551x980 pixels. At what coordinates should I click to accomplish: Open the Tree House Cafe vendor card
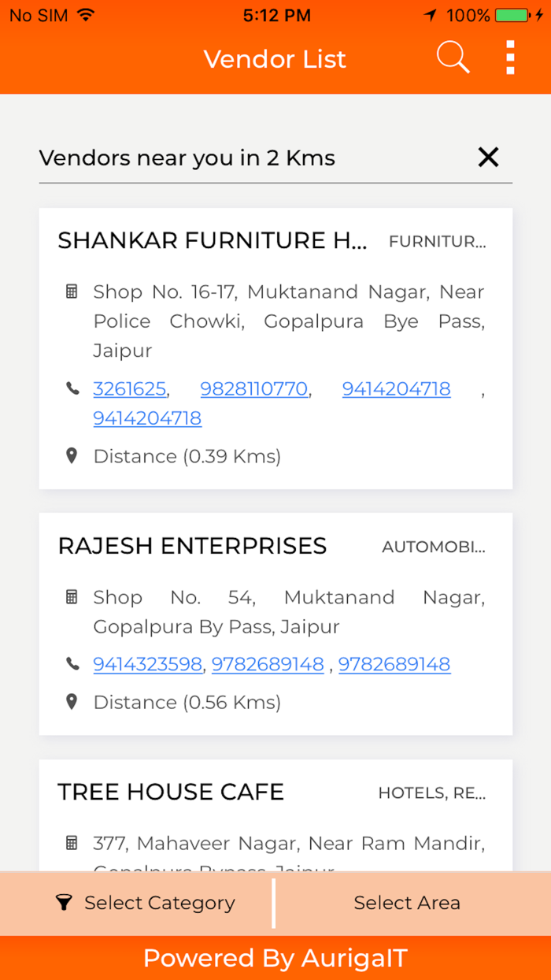click(x=171, y=793)
